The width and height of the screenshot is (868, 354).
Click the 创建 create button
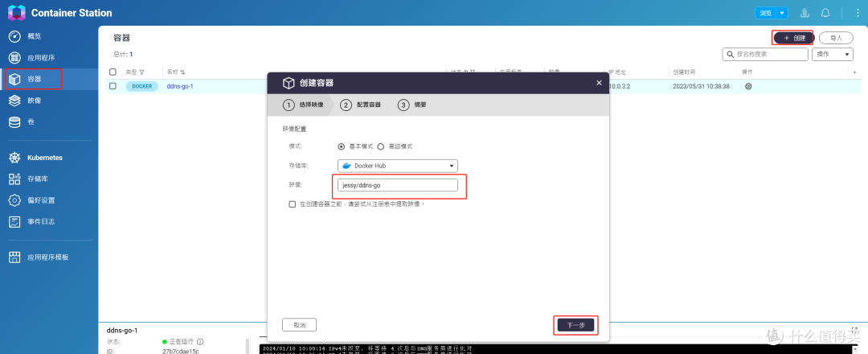793,38
